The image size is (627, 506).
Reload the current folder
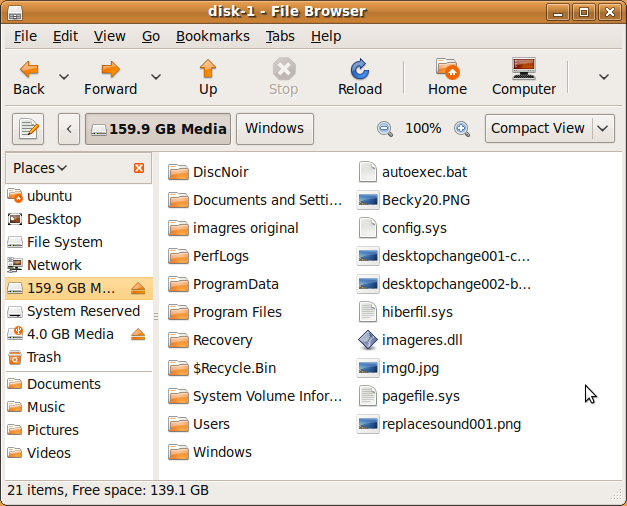pos(359,69)
